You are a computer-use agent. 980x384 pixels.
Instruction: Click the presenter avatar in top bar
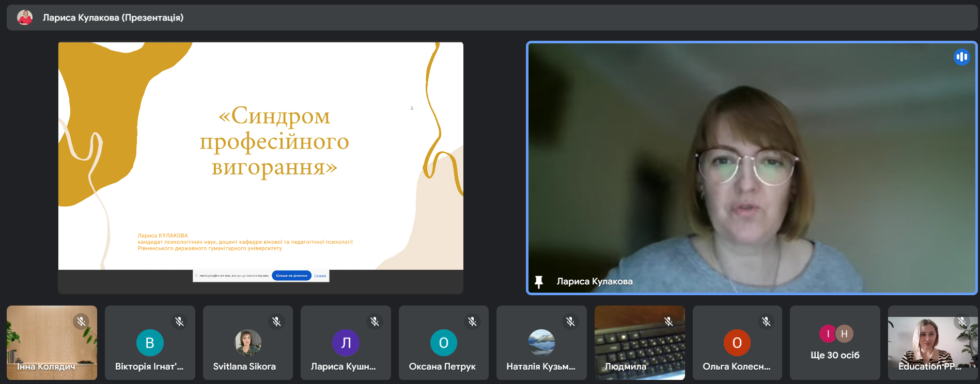coord(25,18)
